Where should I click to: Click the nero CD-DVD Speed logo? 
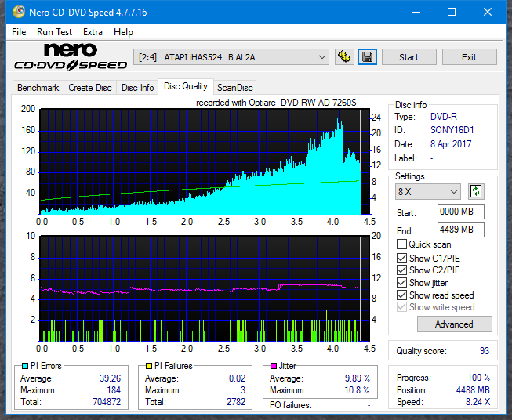(71, 56)
